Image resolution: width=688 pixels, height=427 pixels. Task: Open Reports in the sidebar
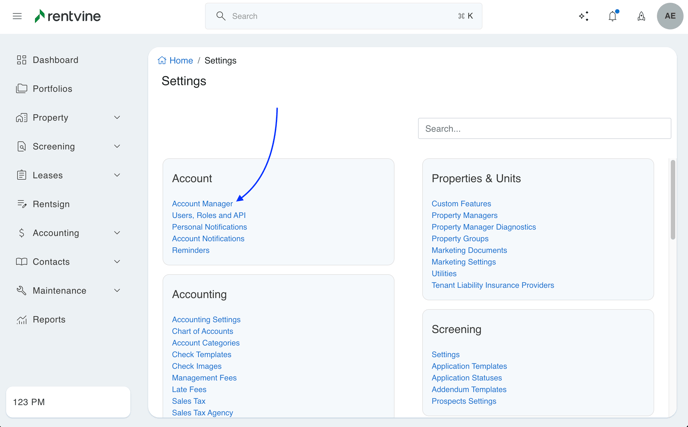49,320
